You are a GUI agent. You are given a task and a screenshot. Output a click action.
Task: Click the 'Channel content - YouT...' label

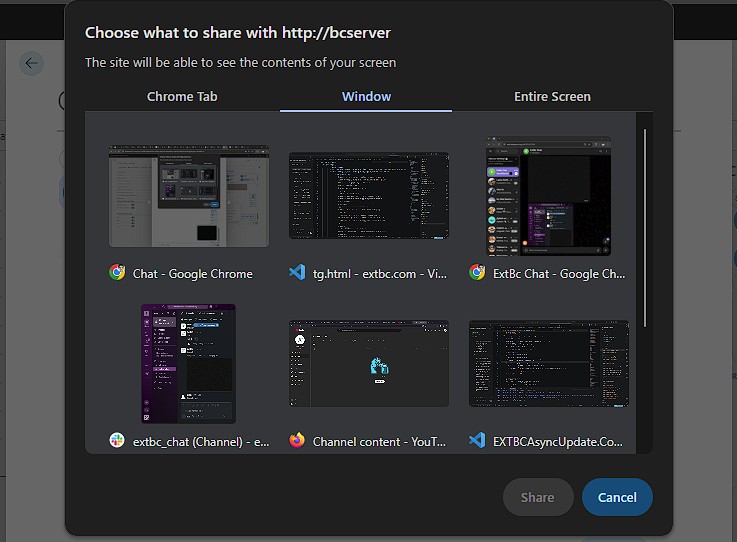coord(379,442)
